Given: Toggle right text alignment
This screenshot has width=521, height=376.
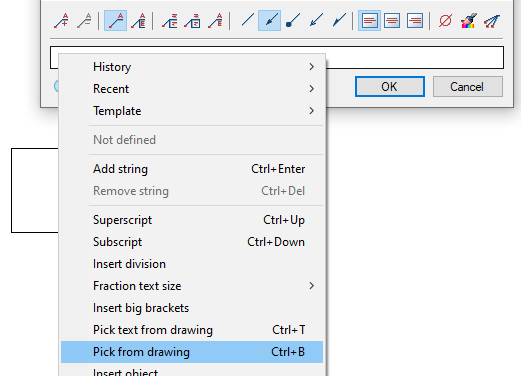Looking at the screenshot, I should [x=415, y=21].
